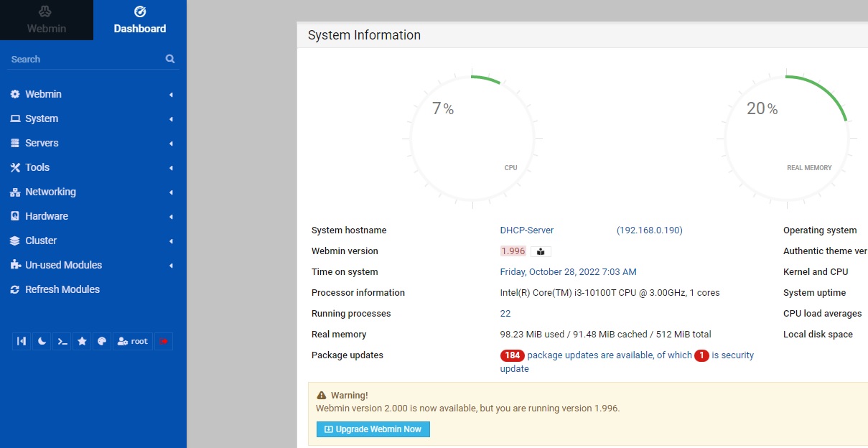
Task: Click the arrow at the Tools row's end
Action: (171, 168)
